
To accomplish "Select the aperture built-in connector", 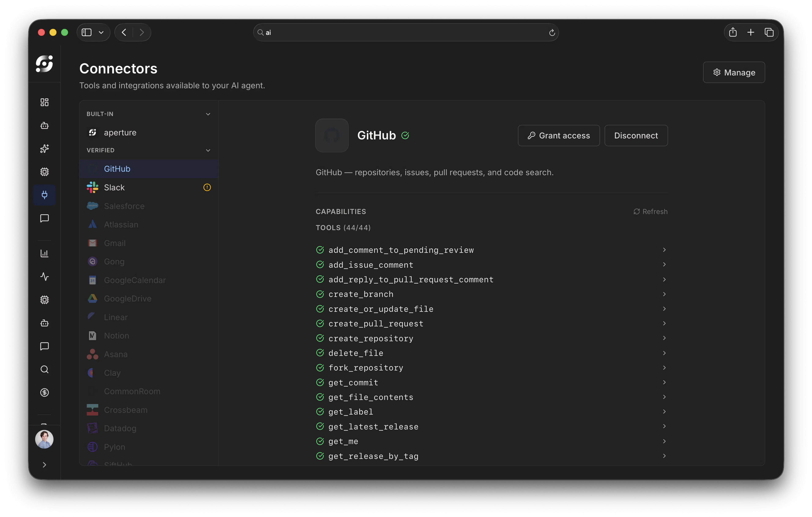I will tap(149, 133).
